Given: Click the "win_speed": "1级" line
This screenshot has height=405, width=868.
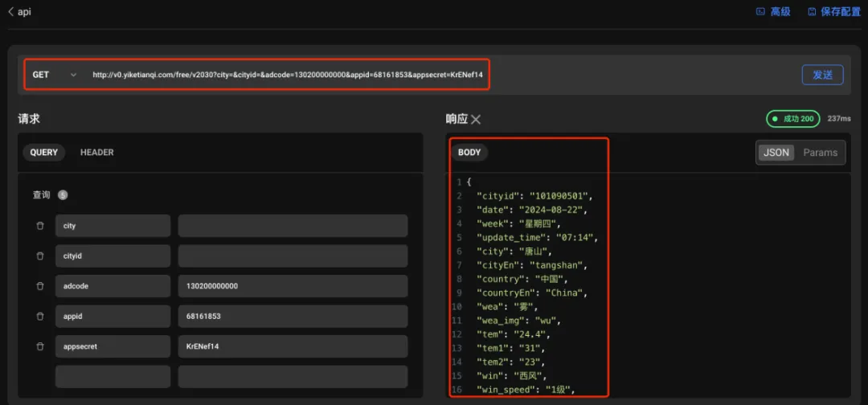Looking at the screenshot, I should (x=526, y=390).
